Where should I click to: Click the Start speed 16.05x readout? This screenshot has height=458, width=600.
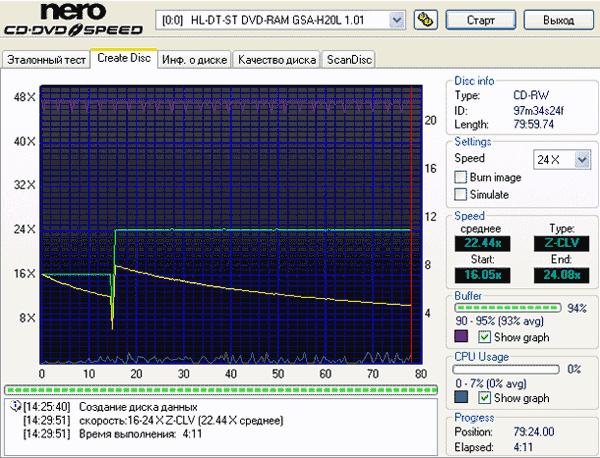click(x=482, y=275)
